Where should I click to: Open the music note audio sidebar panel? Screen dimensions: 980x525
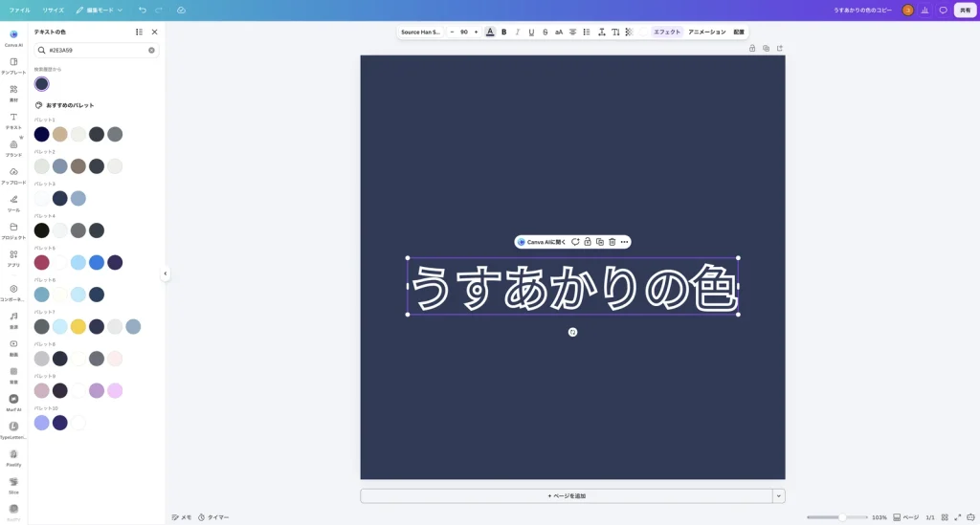click(13, 319)
